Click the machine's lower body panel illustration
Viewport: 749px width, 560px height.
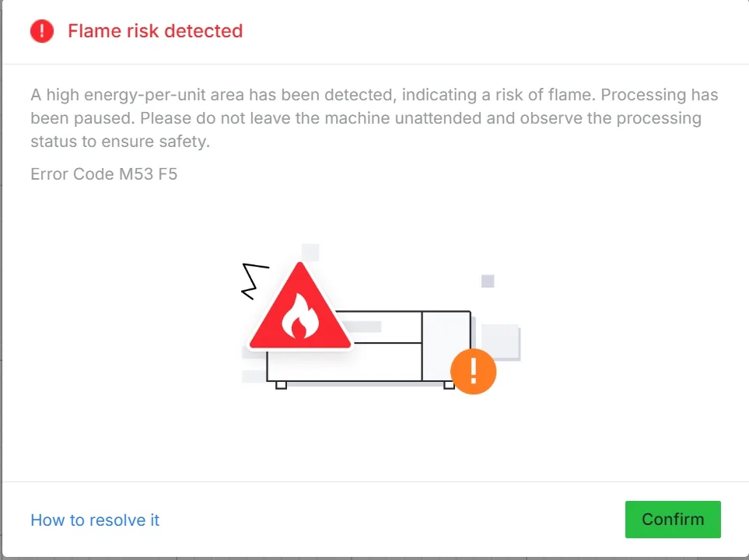click(344, 362)
